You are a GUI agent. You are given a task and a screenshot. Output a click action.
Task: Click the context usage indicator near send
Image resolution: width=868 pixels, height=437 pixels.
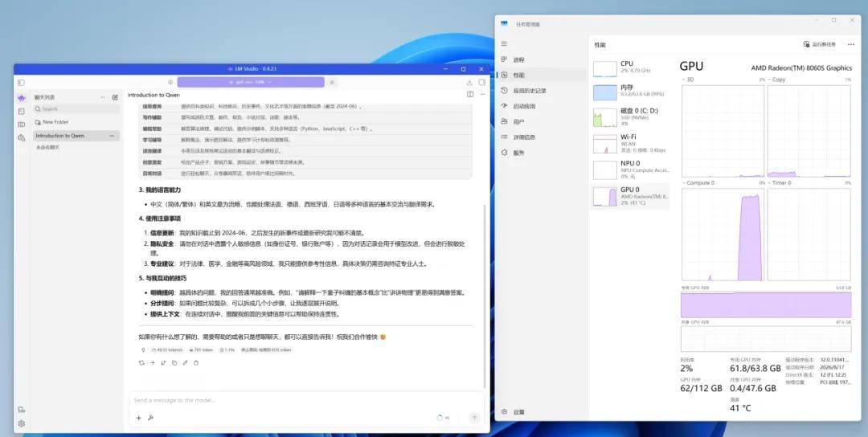point(443,418)
